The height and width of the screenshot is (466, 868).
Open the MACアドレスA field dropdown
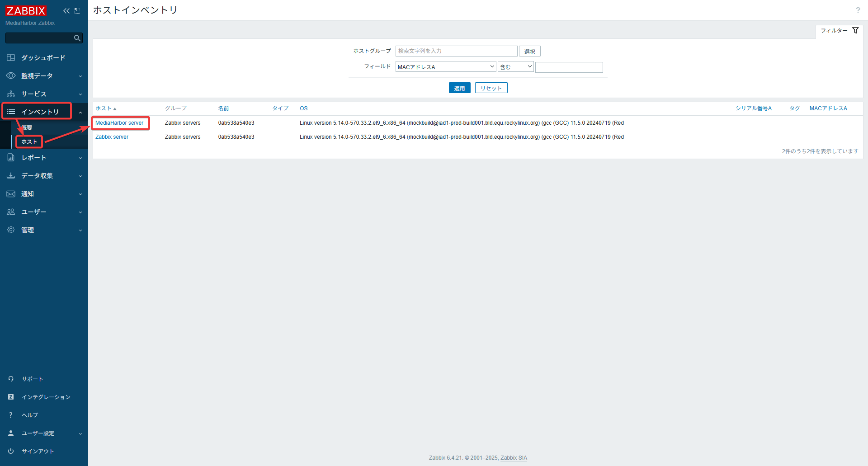click(445, 67)
